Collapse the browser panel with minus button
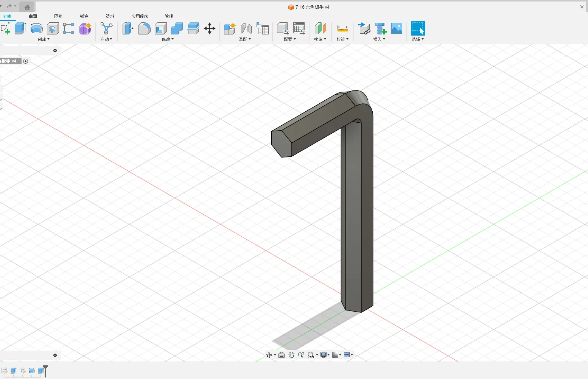Screen dimensions: 588x379 pyautogui.click(x=55, y=50)
